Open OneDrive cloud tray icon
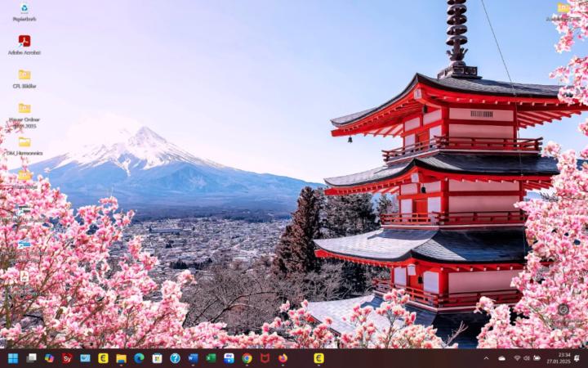Screen dimensions: 588x368 (x=501, y=358)
